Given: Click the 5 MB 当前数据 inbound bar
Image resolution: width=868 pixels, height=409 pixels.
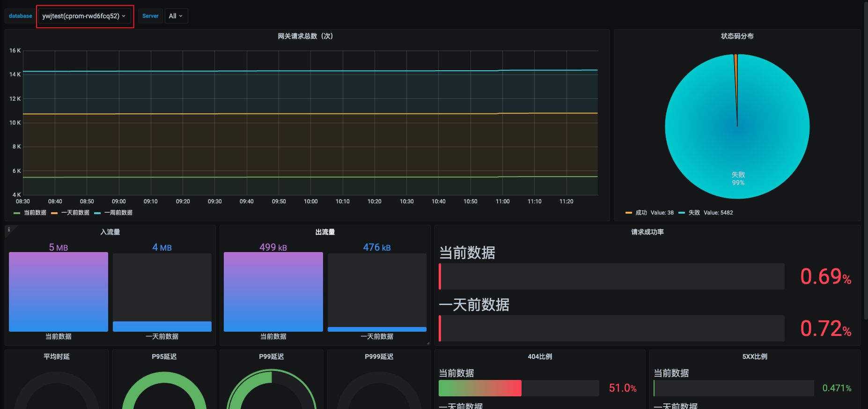Looking at the screenshot, I should click(59, 292).
